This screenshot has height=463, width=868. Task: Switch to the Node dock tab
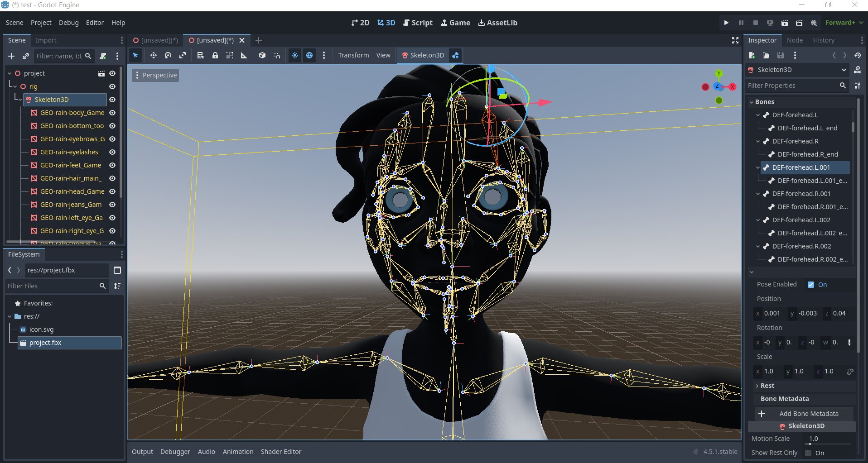795,40
